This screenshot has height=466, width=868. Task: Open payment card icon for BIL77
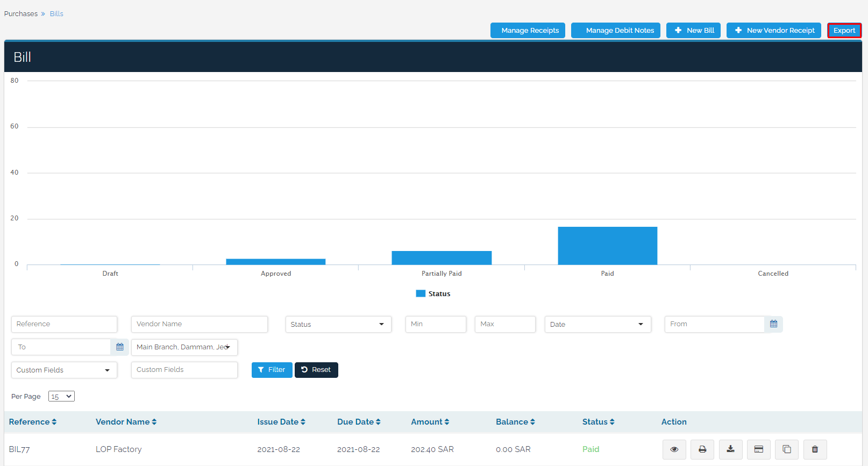pos(759,449)
